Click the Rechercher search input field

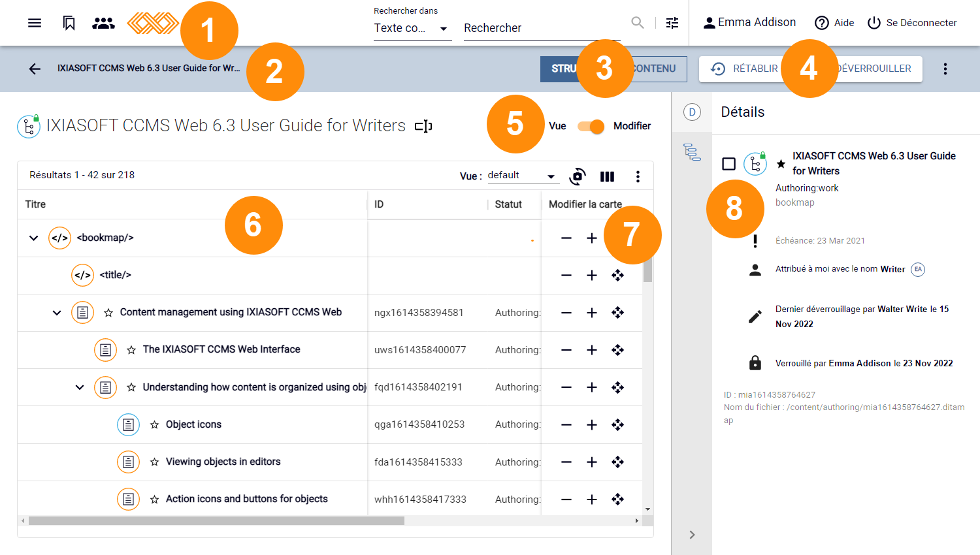542,28
